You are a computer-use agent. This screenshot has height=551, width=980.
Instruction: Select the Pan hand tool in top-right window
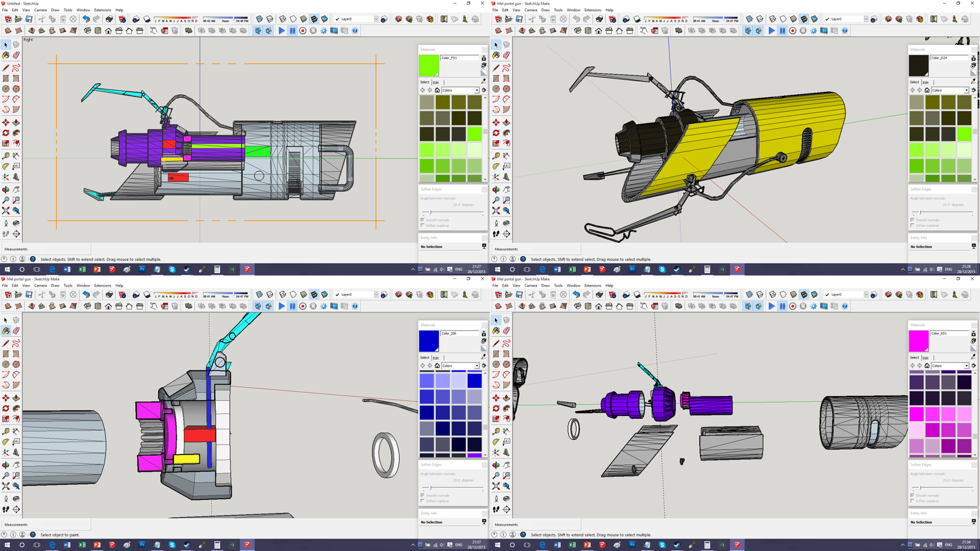pos(507,190)
